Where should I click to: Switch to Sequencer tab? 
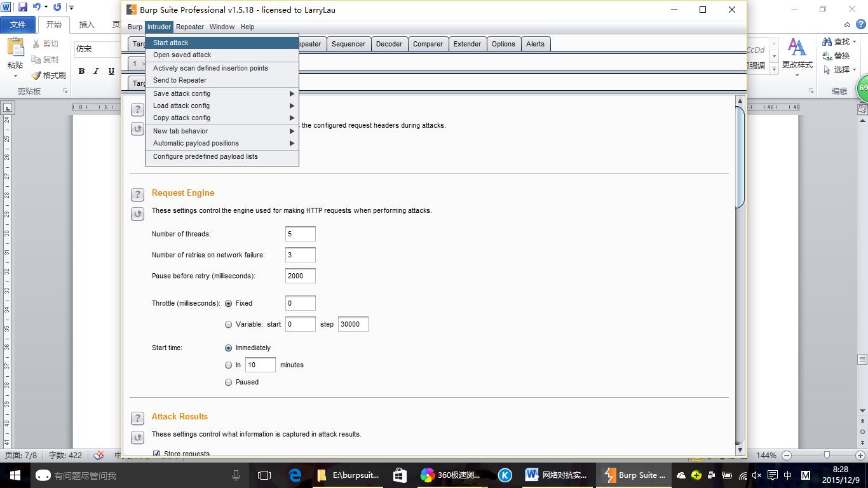coord(348,44)
